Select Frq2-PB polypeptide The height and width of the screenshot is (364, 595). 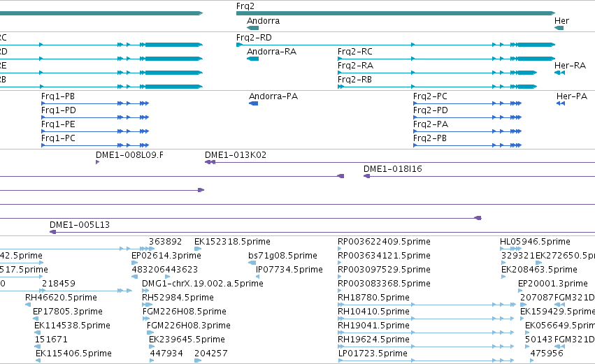coord(429,138)
